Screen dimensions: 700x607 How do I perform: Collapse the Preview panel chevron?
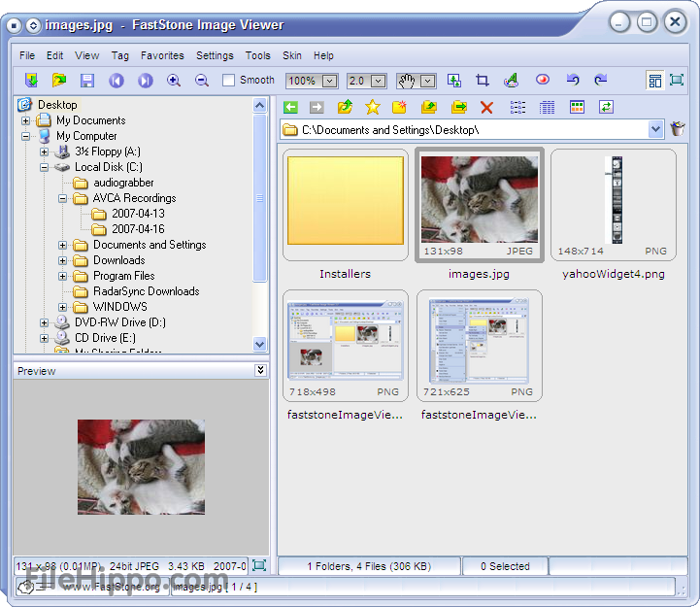(261, 370)
